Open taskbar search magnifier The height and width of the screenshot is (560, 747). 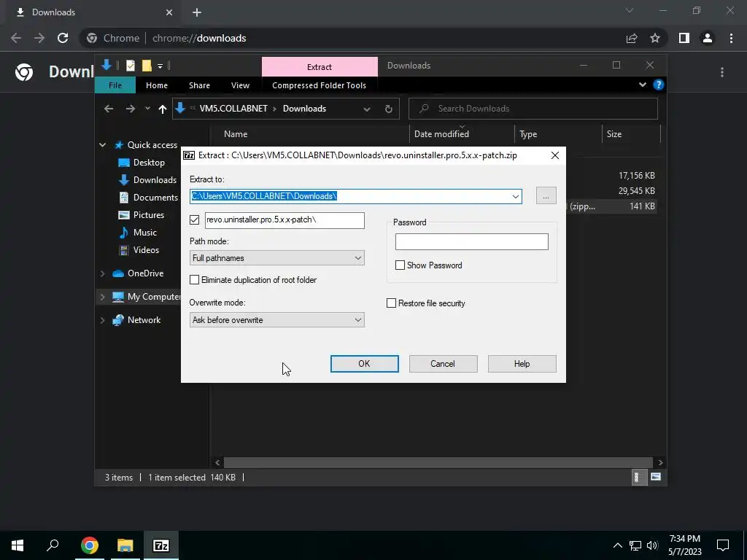[53, 545]
